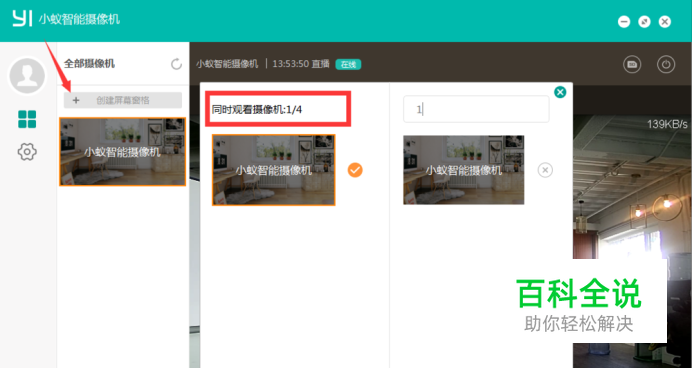692x368 pixels.
Task: Click selected camera thumbnail in right panel
Action: 463,170
